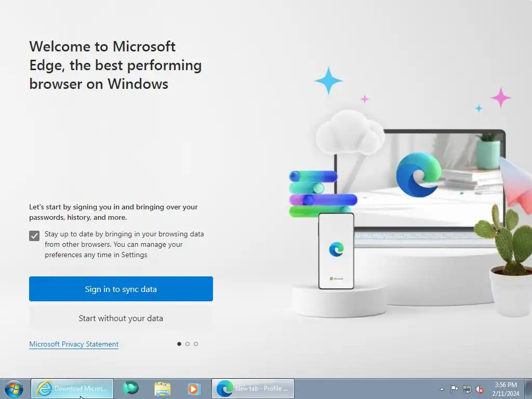This screenshot has width=532, height=399.
Task: Open the Windows Start menu orb
Action: (x=14, y=389)
